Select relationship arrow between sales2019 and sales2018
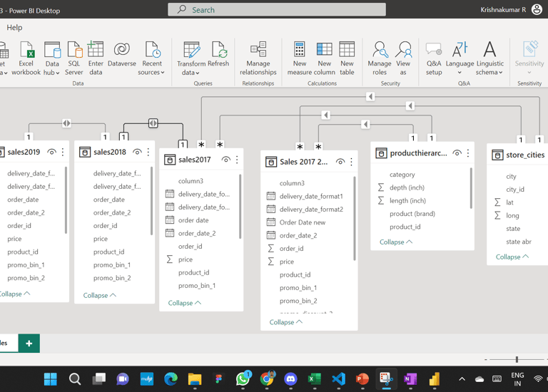Viewport: 548px width, 392px height. click(66, 123)
